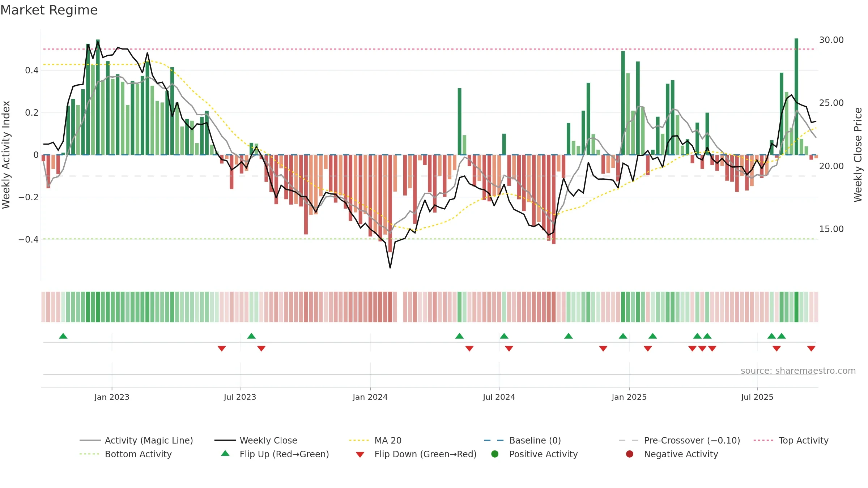Click the 20.00 price axis tick
This screenshot has height=488, width=868.
pyautogui.click(x=831, y=166)
